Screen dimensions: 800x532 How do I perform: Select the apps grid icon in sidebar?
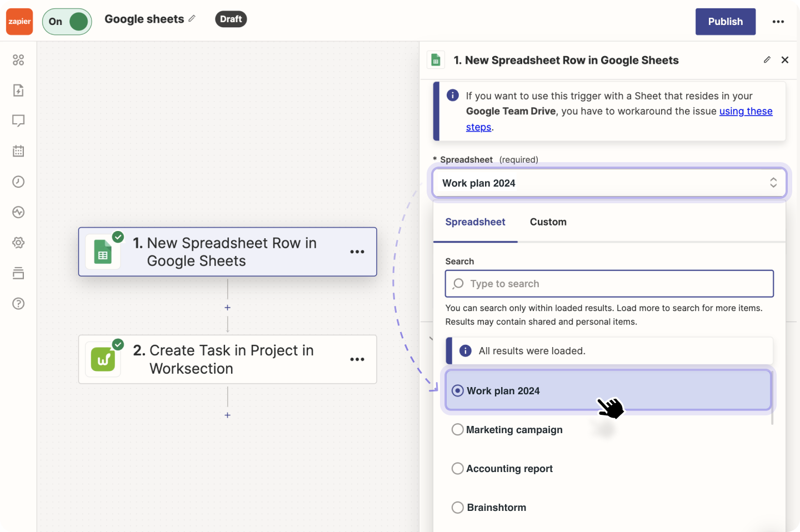click(18, 59)
